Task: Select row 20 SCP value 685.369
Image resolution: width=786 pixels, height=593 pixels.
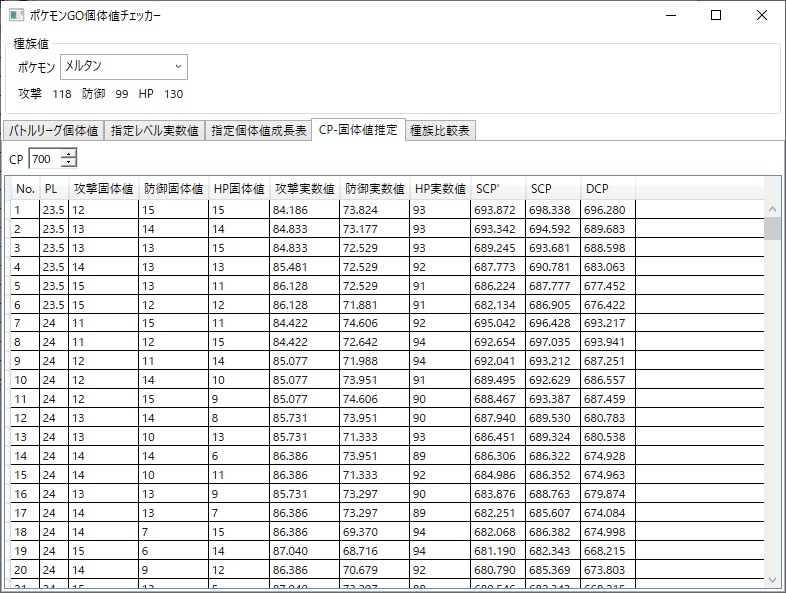Action: [553, 571]
